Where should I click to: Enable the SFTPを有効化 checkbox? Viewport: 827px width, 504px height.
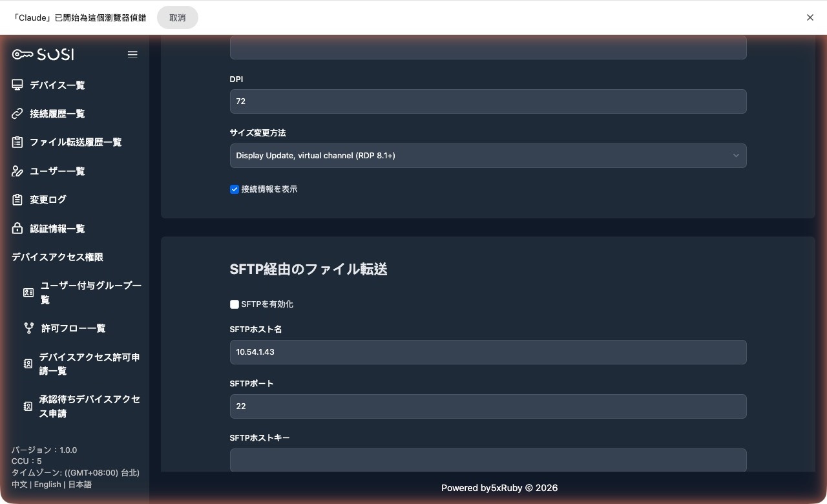pyautogui.click(x=235, y=304)
